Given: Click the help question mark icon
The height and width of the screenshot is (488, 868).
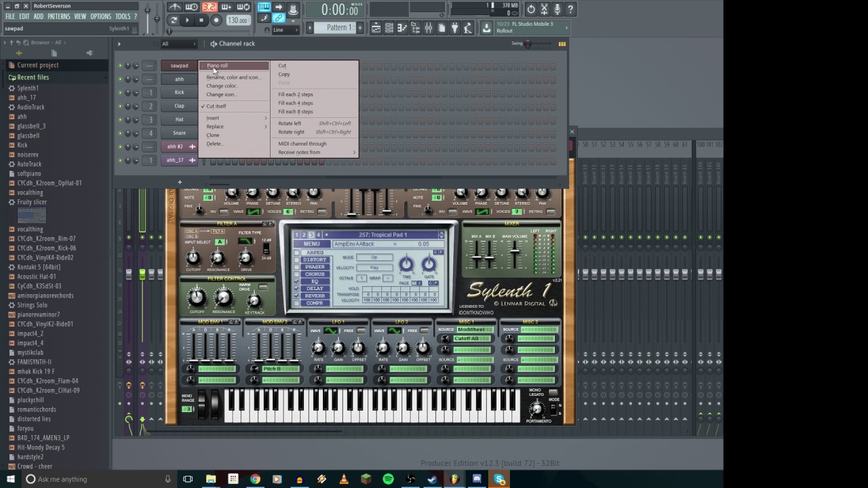Looking at the screenshot, I should 570,9.
